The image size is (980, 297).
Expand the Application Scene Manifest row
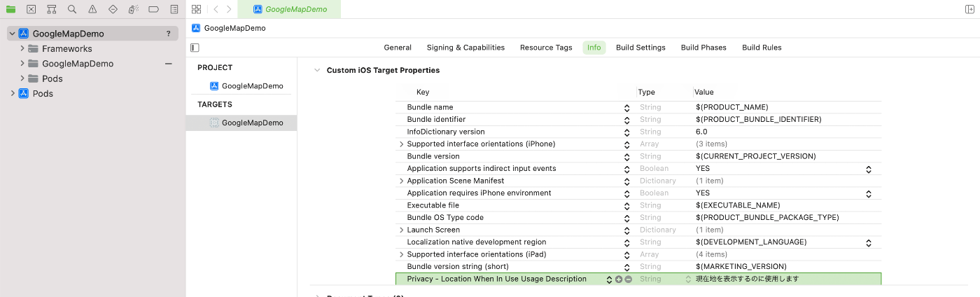(x=401, y=181)
